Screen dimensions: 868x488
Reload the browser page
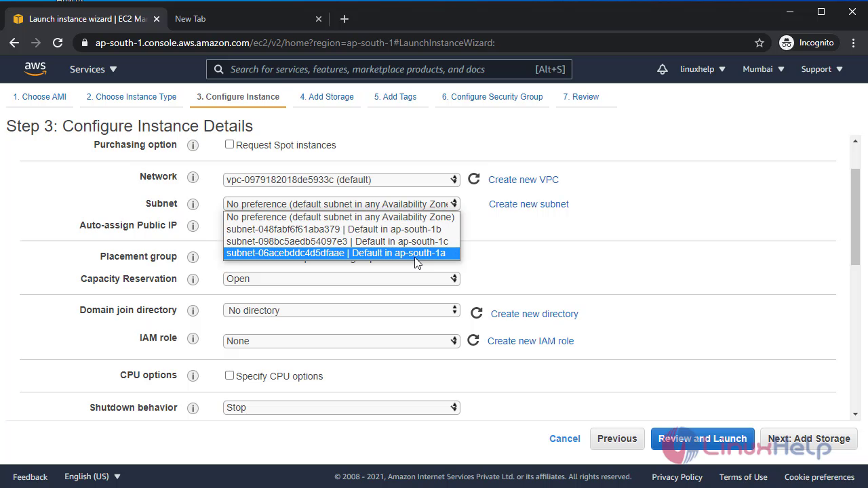click(58, 43)
